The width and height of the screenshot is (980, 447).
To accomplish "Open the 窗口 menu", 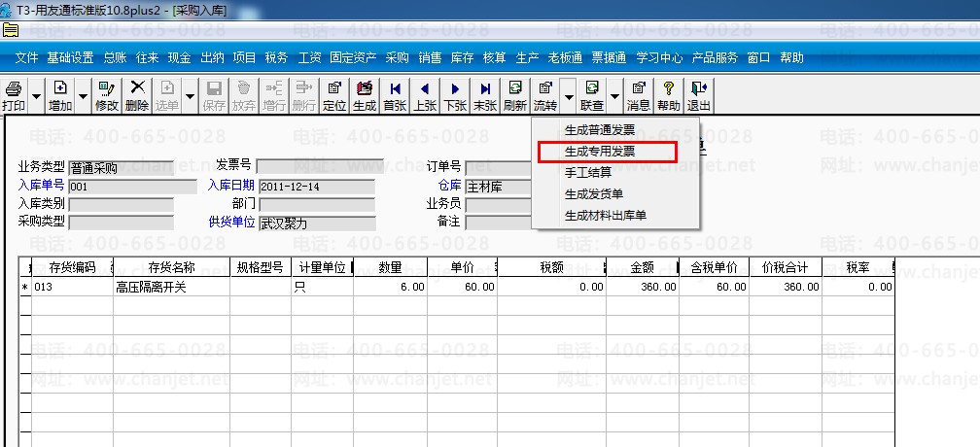I will (x=758, y=58).
